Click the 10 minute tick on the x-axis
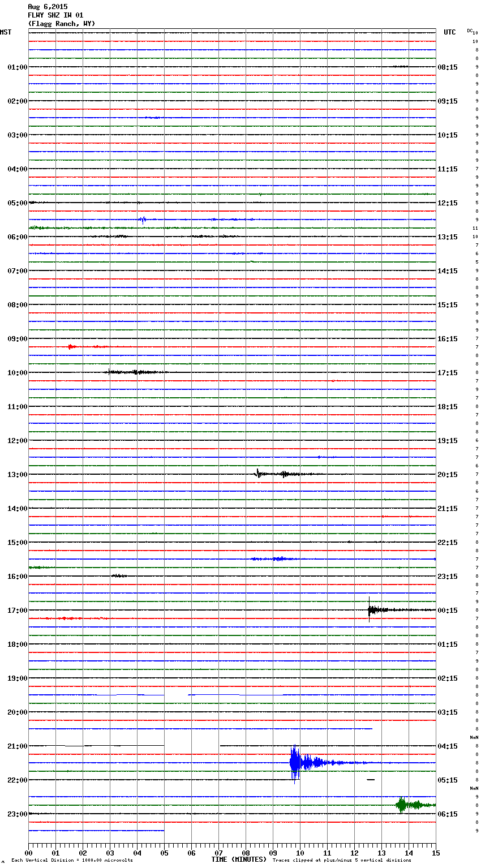This screenshot has width=481, height=868. pos(300,853)
